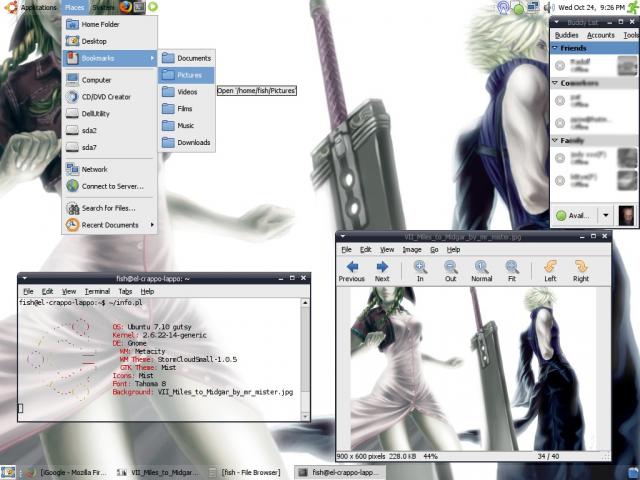Open Pictures bookmark folder
Viewport: 640px width, 480px height.
(x=187, y=75)
